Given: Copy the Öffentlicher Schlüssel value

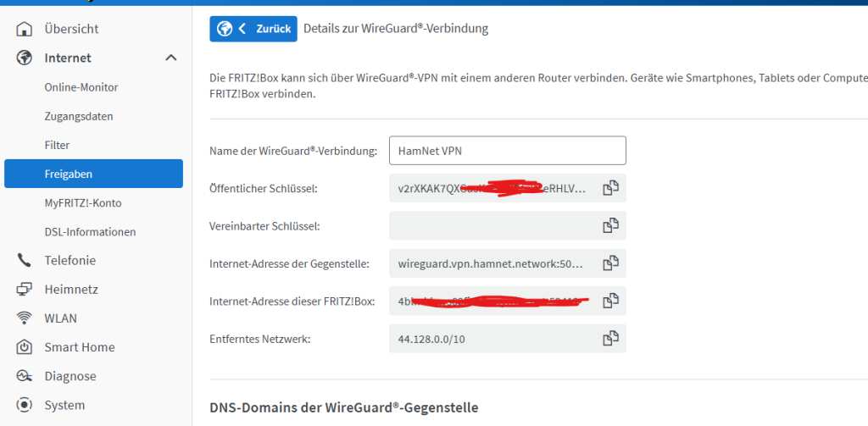Looking at the screenshot, I should (x=609, y=188).
